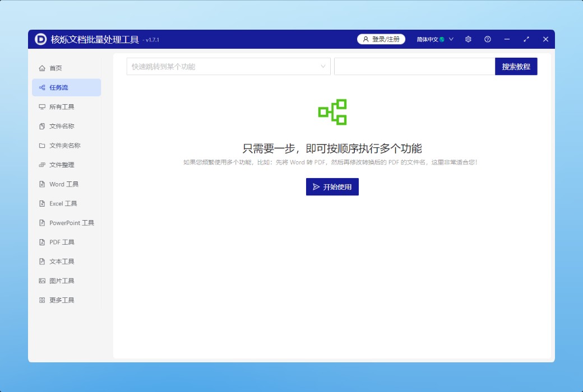Open the 简体中文 language dropdown

tap(435, 39)
